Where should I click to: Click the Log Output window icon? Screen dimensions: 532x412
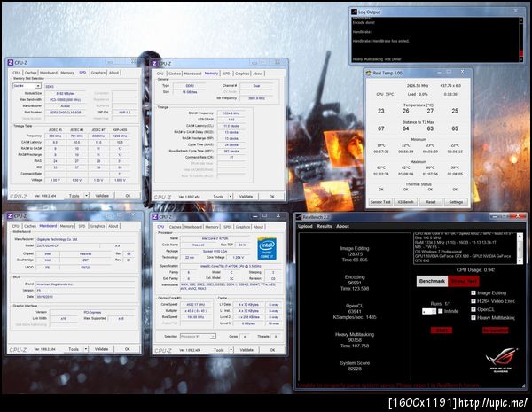[354, 12]
